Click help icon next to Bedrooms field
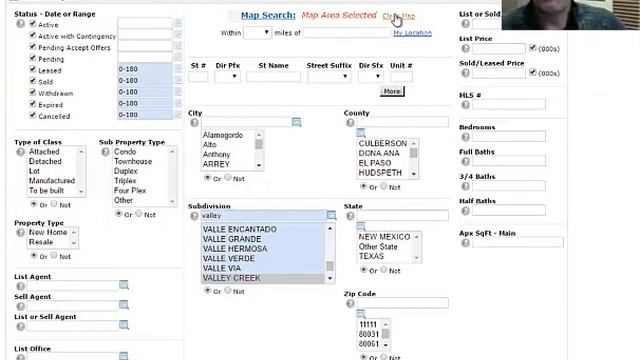 465,137
